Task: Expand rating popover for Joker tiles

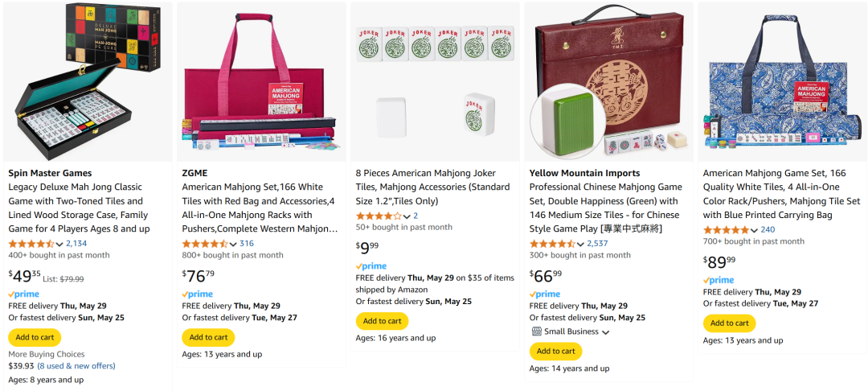Action: 407,216
